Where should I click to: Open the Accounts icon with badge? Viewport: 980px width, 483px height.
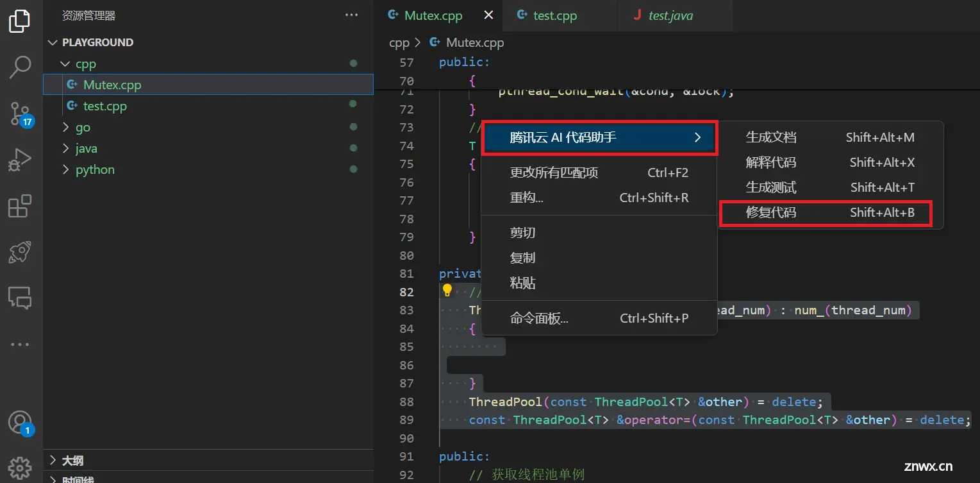pos(20,423)
